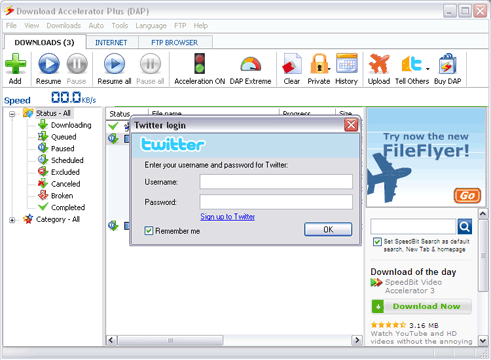Click the 00.0 KB/s speed display

point(73,98)
